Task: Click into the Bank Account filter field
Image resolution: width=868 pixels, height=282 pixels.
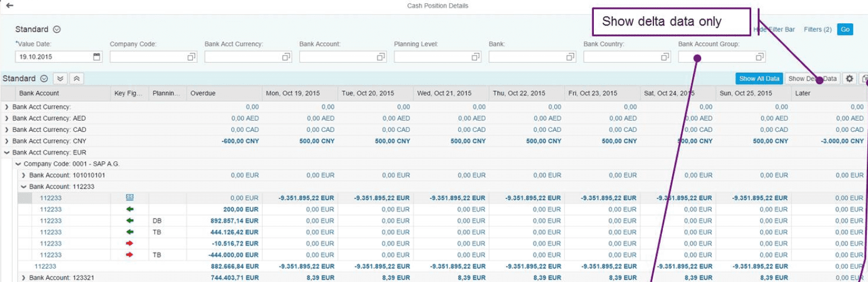Action: [x=337, y=57]
